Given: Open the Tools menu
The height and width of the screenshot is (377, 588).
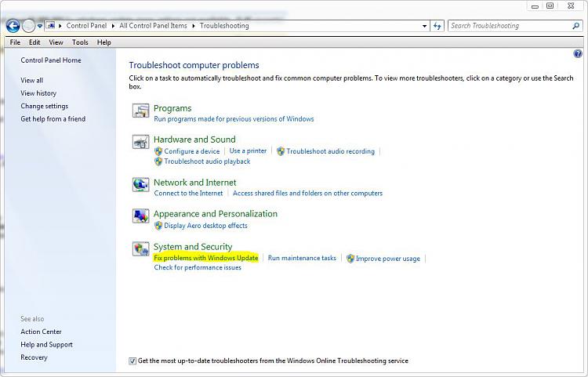Looking at the screenshot, I should tap(80, 42).
